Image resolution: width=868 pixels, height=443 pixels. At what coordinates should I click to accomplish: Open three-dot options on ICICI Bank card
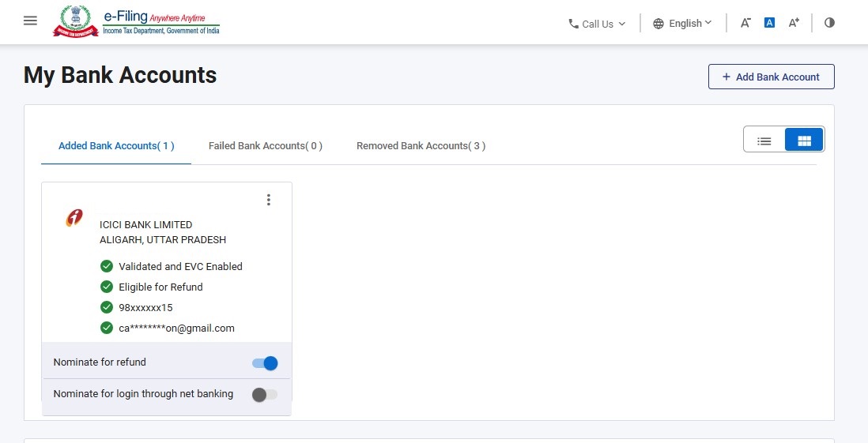(269, 200)
